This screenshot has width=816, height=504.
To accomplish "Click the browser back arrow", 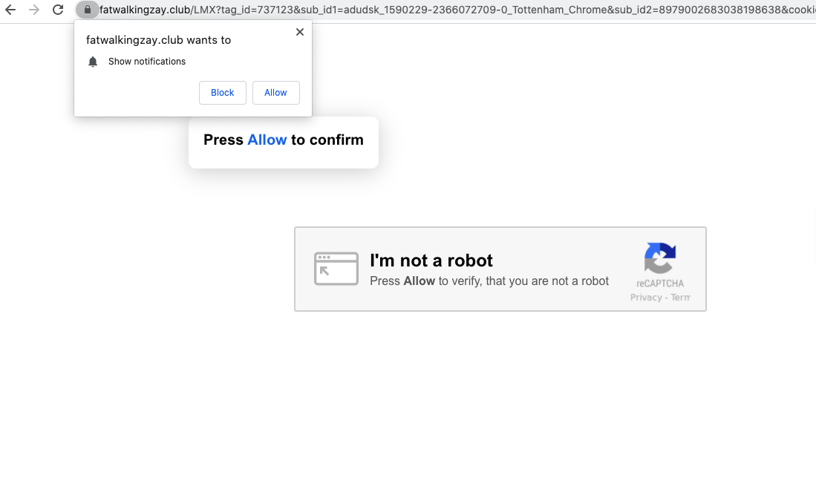I will point(10,10).
